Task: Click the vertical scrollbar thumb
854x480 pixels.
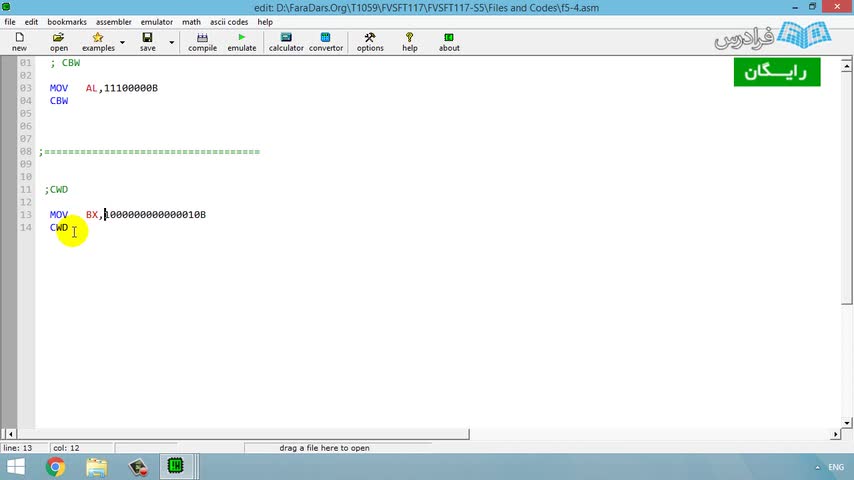Action: coord(846,188)
